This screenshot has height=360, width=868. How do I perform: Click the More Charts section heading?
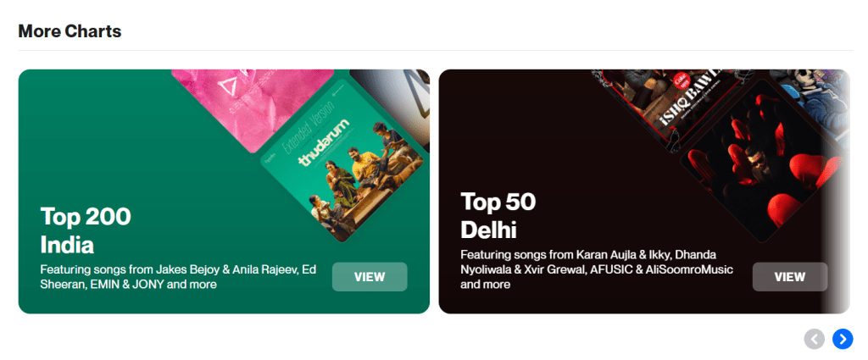(70, 31)
